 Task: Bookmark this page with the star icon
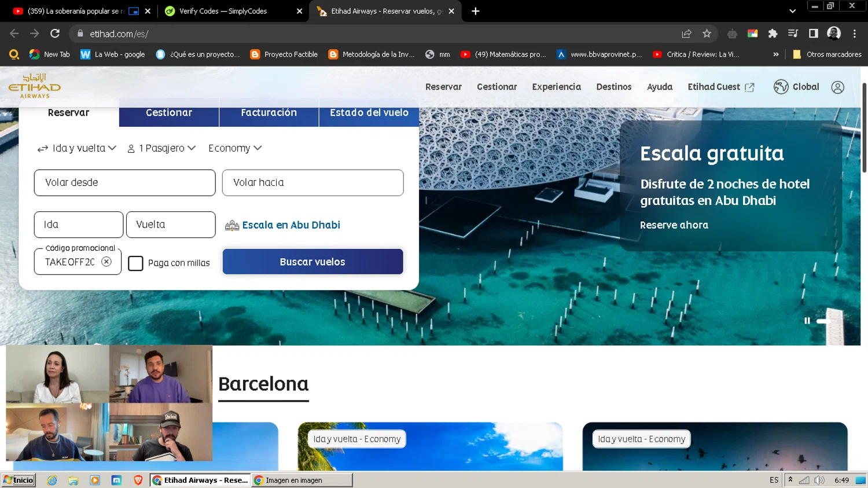pos(707,34)
